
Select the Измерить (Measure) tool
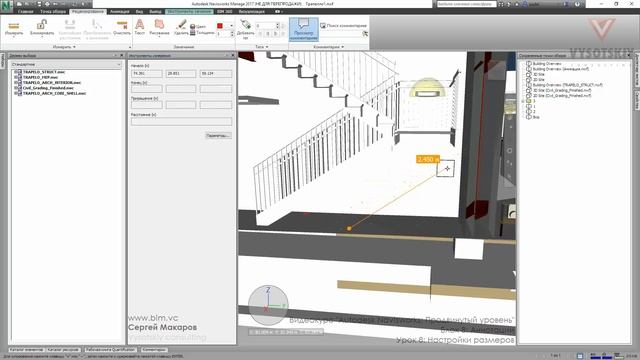tap(14, 28)
